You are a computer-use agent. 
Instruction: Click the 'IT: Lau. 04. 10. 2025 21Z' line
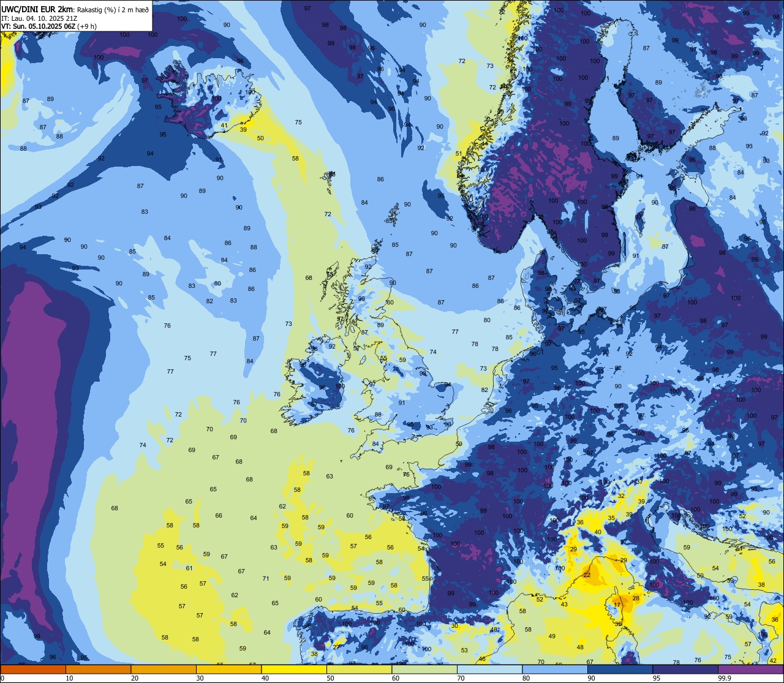coord(39,18)
